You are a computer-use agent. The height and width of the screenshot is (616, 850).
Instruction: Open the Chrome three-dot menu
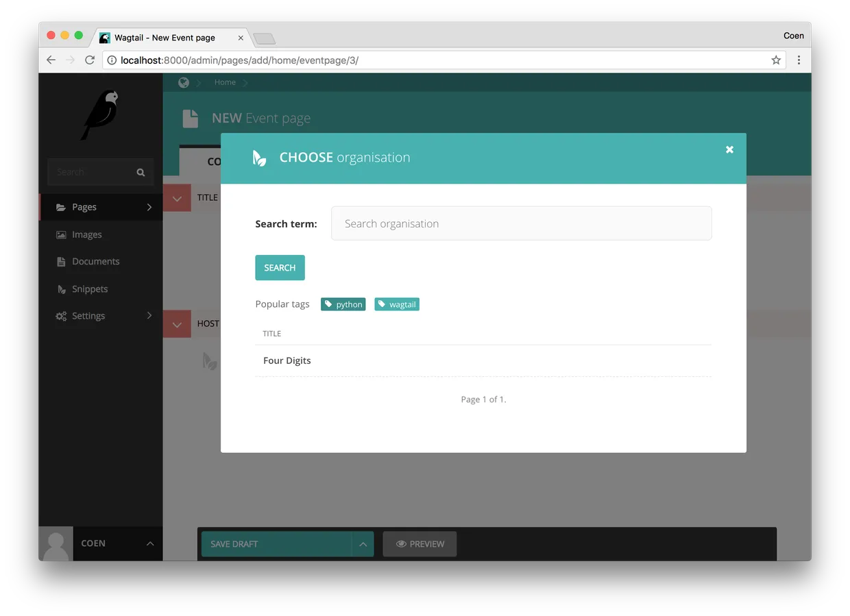tap(799, 60)
